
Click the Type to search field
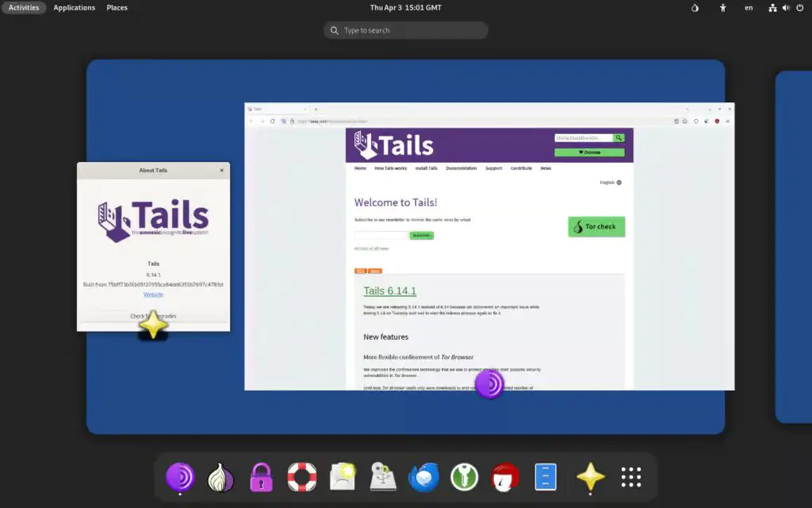(x=406, y=30)
